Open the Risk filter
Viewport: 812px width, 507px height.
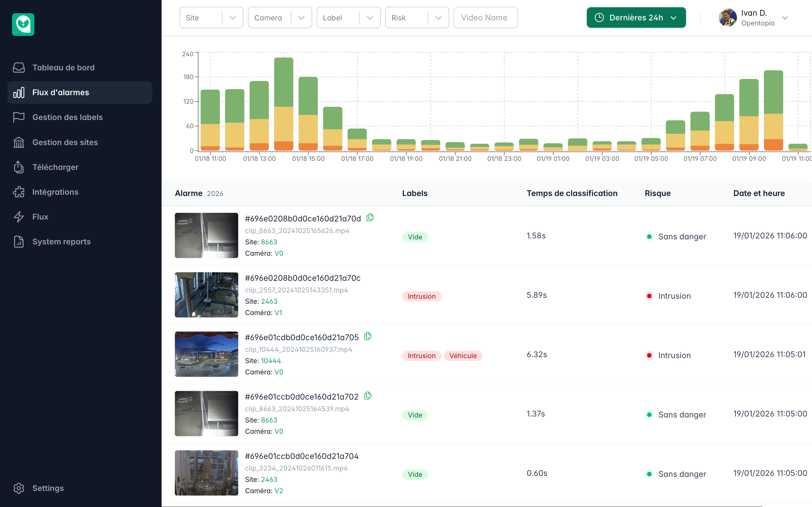pos(417,18)
